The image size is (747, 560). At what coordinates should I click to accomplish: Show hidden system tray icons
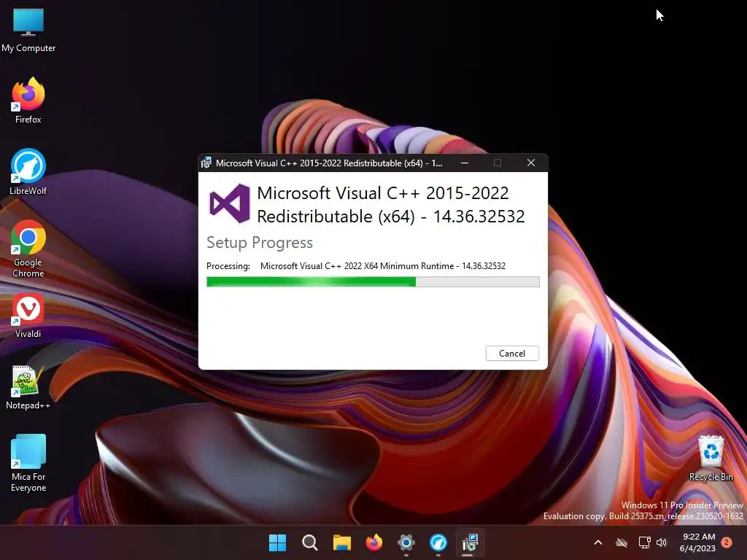[598, 542]
